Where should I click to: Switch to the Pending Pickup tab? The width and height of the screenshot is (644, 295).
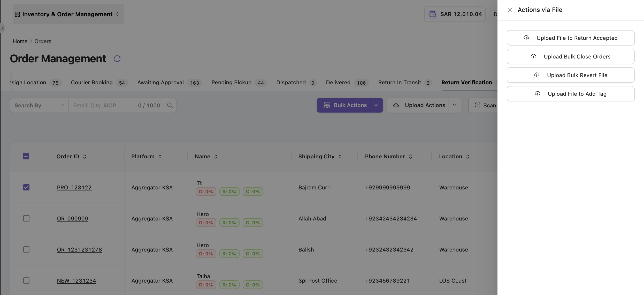click(239, 83)
